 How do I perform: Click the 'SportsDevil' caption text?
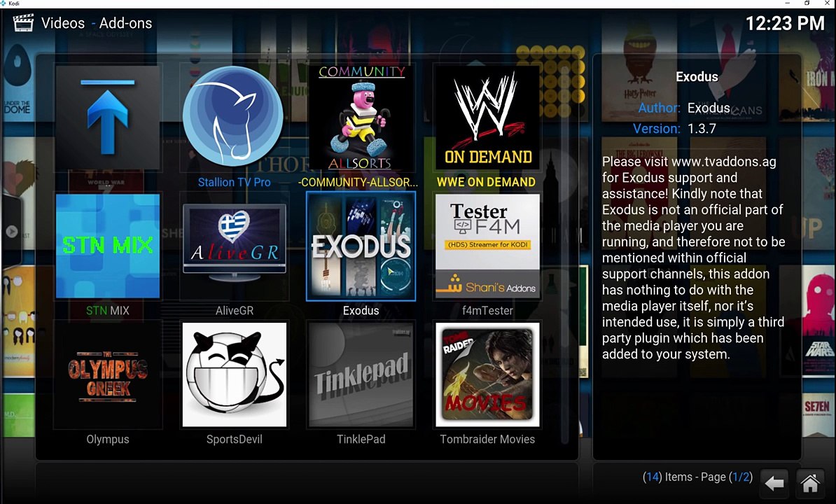[x=234, y=440]
